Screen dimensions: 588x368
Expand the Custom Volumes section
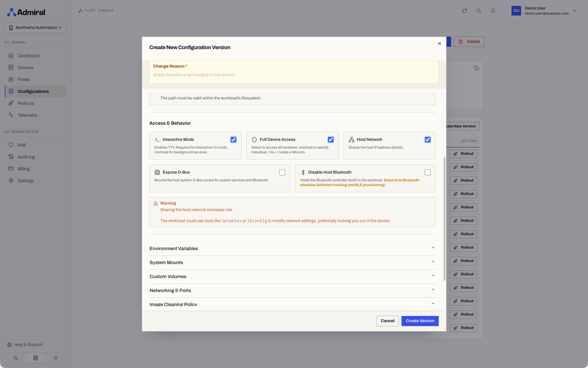point(292,277)
